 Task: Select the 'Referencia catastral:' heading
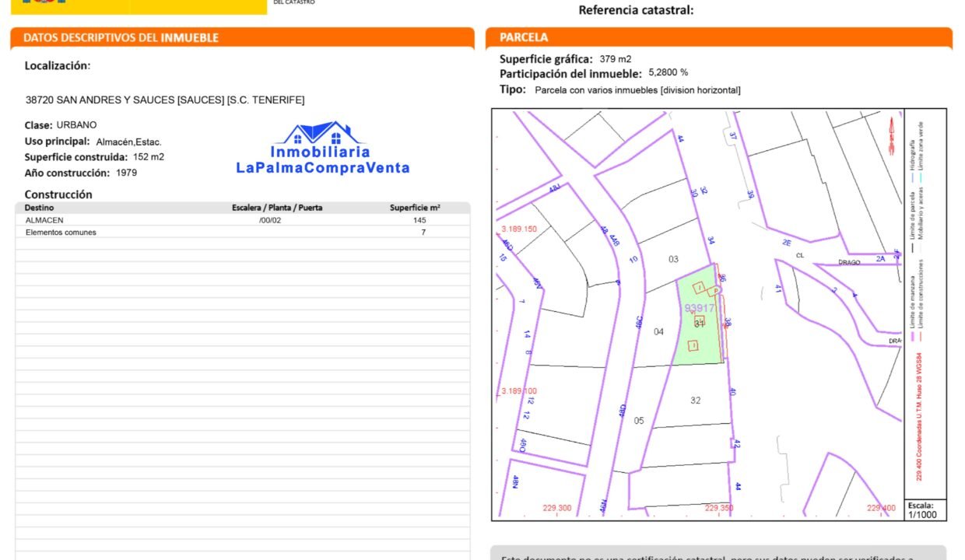(x=636, y=10)
